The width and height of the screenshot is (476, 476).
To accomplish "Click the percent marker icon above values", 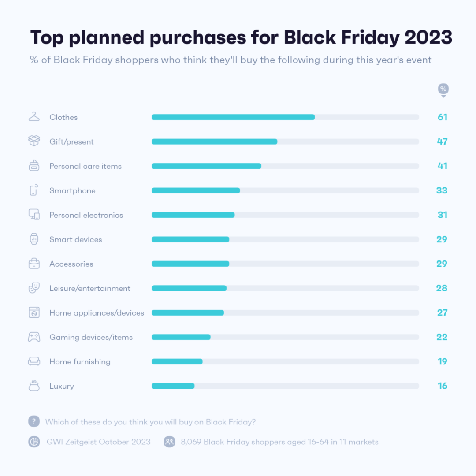I will (443, 89).
